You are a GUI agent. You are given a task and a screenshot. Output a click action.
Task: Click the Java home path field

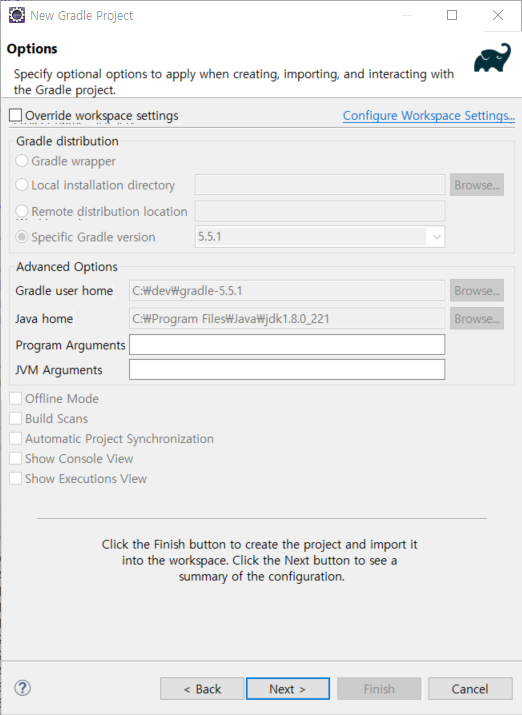click(x=287, y=318)
